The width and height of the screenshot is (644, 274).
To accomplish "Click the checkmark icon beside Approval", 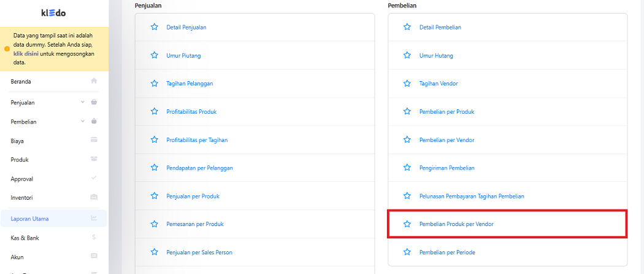I will click(94, 178).
